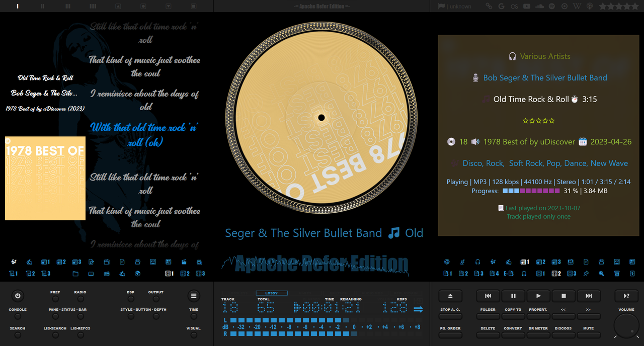
Task: Open the Google search icon in top bar
Action: [x=501, y=6]
